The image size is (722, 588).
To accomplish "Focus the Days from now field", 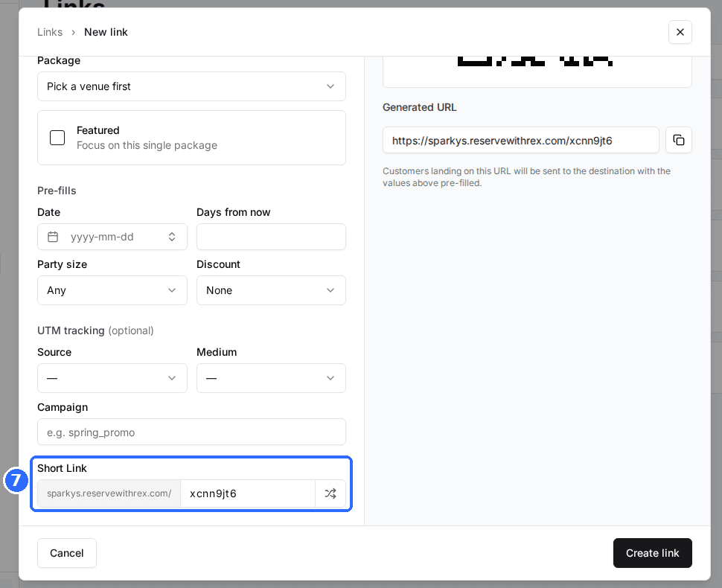I will 271,237.
